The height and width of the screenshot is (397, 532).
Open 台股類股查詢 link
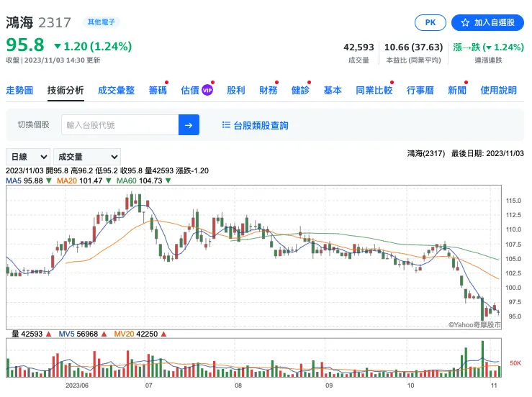261,125
